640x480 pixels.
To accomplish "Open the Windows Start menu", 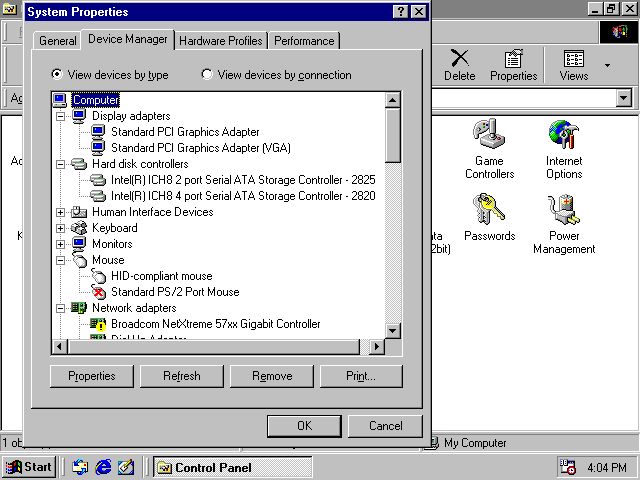I will click(29, 467).
